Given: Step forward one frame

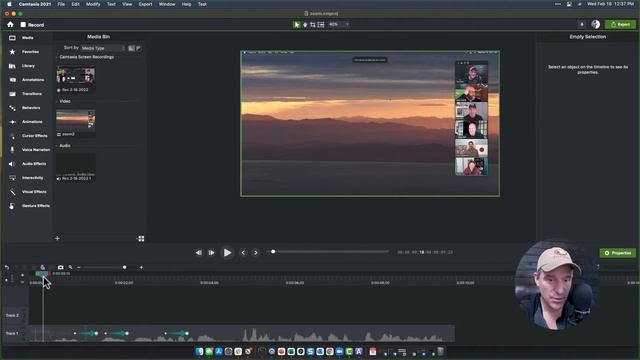Looking at the screenshot, I should 211,253.
